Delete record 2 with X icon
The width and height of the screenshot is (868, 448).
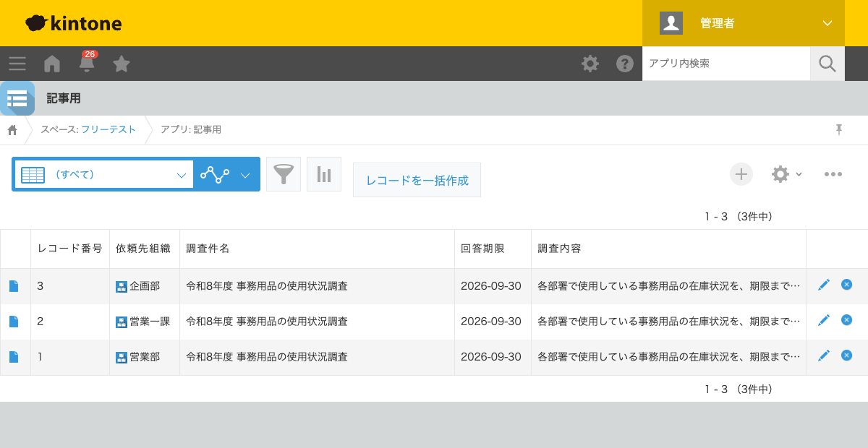pyautogui.click(x=847, y=320)
